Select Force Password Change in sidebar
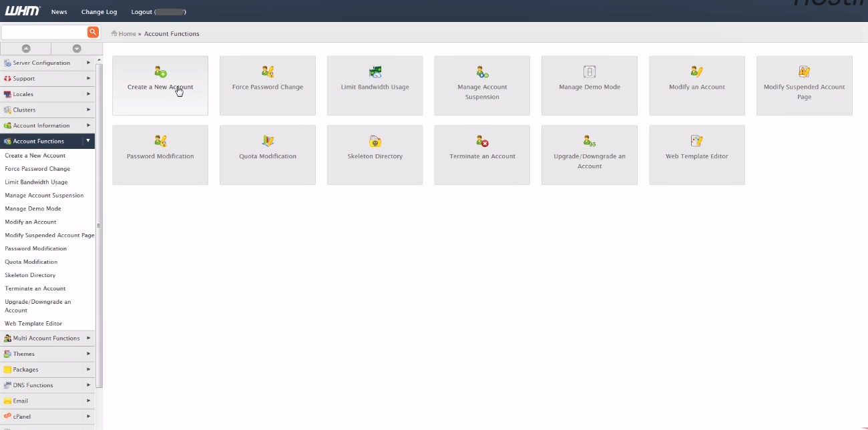 tap(37, 169)
